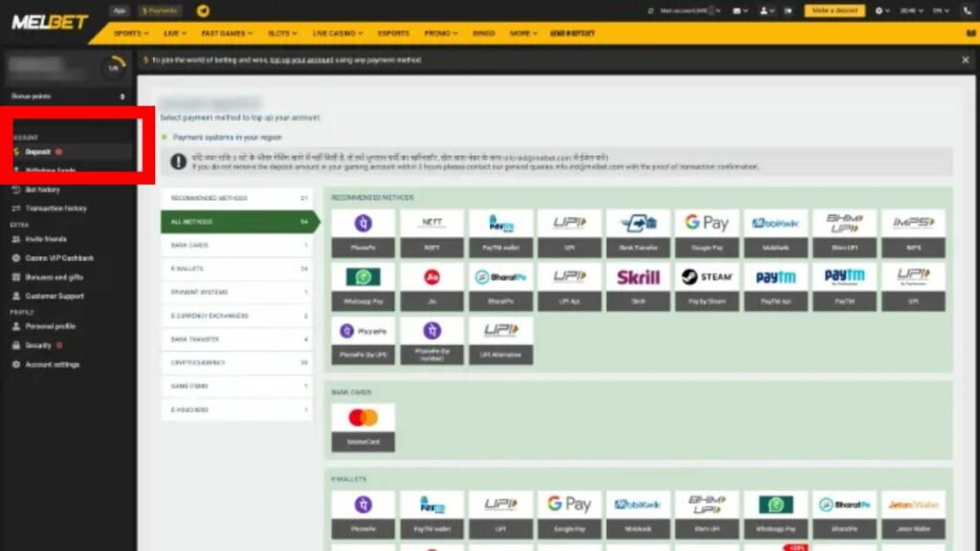Open the EN language dropdown
Screen dimensions: 980x551
click(x=942, y=11)
